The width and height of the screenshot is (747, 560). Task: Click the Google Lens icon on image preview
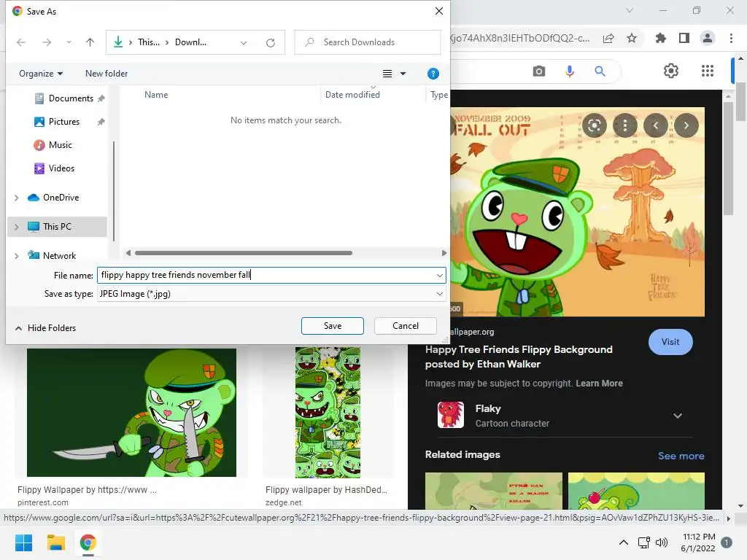tap(595, 125)
